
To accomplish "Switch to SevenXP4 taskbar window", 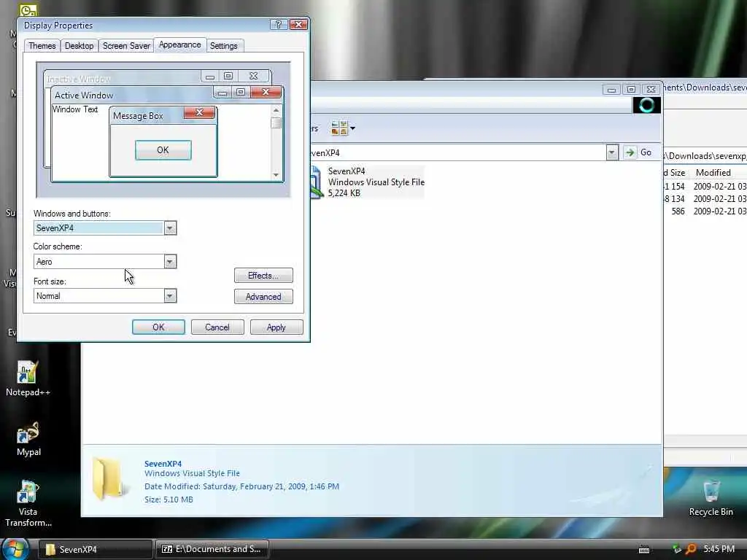I will [x=96, y=549].
